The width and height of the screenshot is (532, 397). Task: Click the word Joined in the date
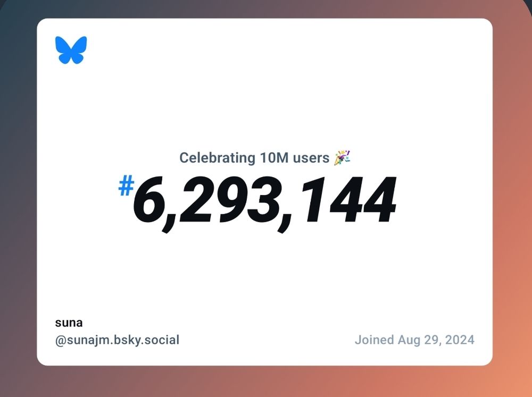pos(374,340)
